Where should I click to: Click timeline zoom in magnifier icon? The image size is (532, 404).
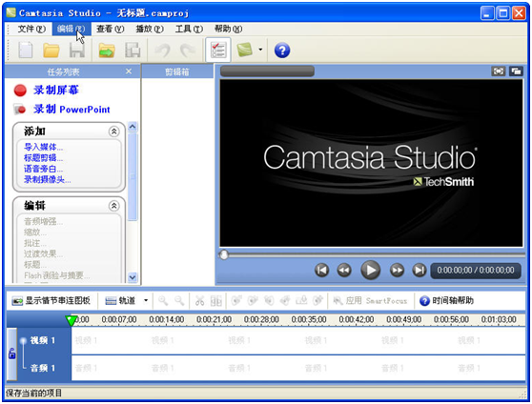pos(163,300)
